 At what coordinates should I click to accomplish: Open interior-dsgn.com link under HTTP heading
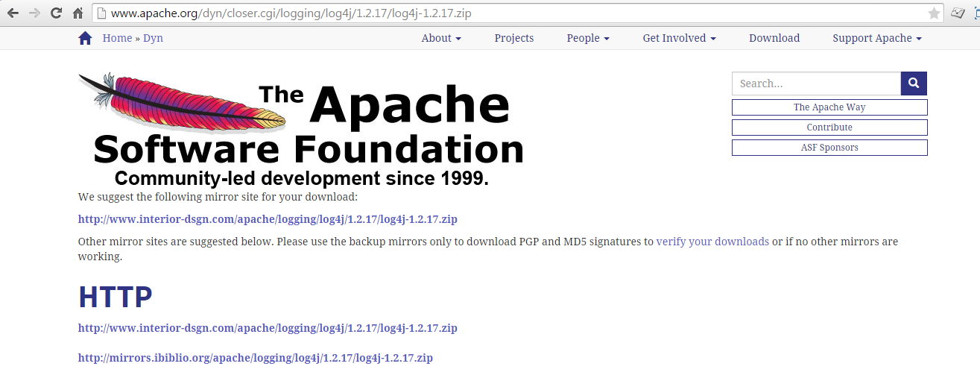point(268,328)
